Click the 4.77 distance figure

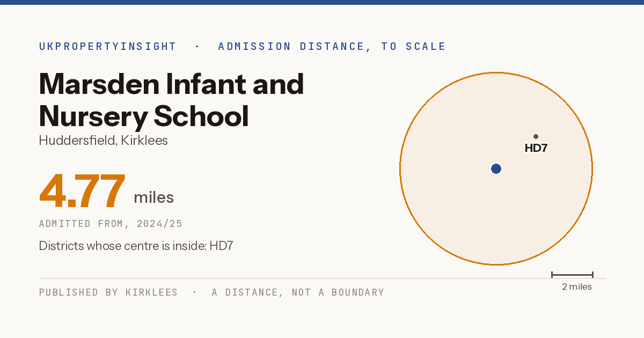(x=82, y=192)
